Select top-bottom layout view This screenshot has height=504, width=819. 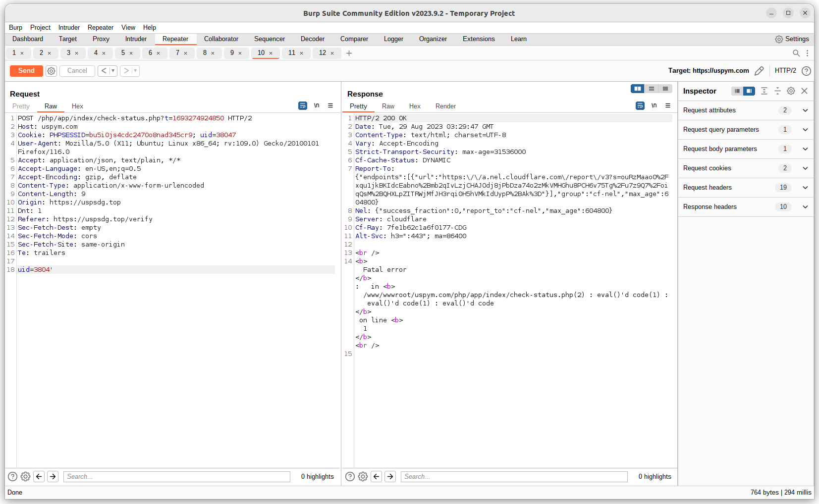pyautogui.click(x=652, y=89)
